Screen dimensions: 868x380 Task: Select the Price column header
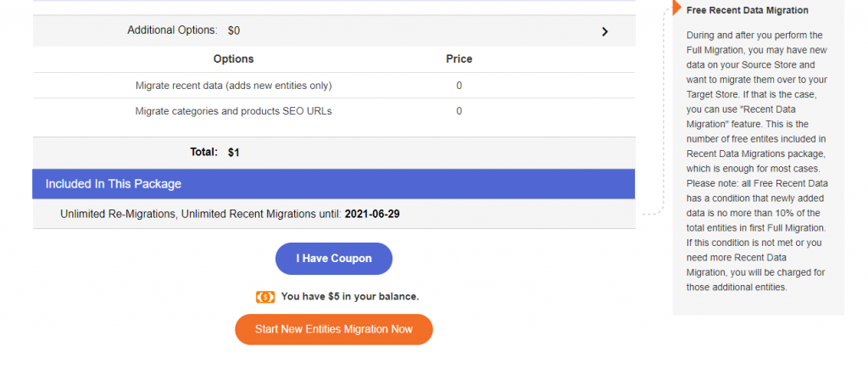[x=459, y=59]
